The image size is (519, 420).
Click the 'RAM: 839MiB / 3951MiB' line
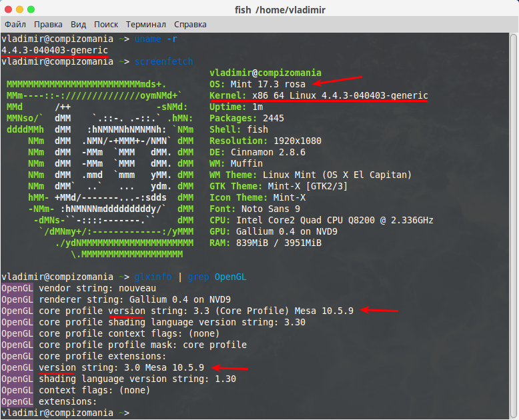coord(265,243)
